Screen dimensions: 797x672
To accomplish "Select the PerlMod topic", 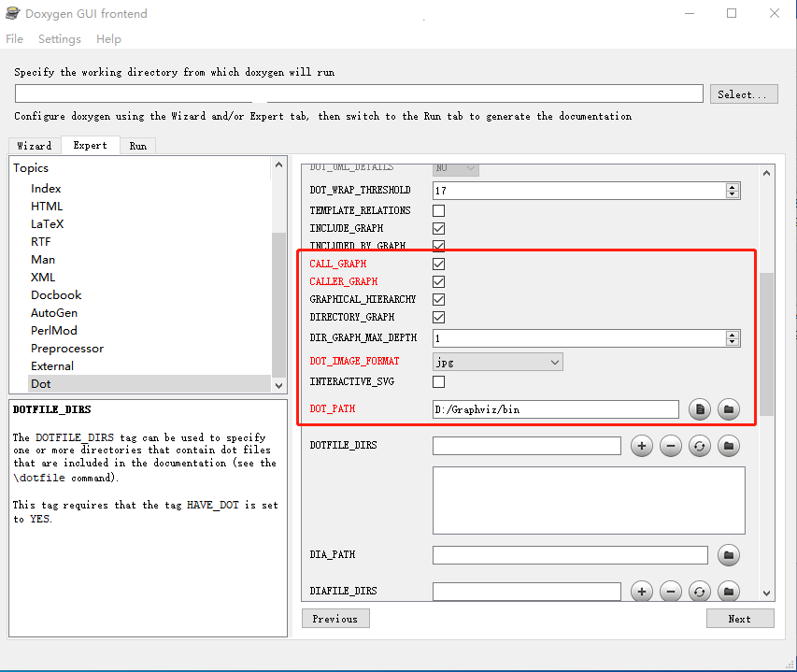I will pyautogui.click(x=54, y=331).
